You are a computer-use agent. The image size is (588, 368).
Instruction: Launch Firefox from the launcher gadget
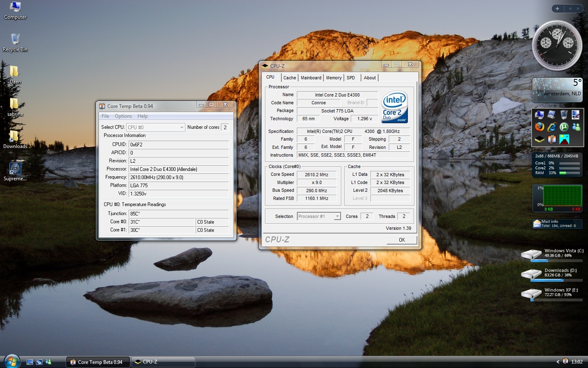[539, 127]
